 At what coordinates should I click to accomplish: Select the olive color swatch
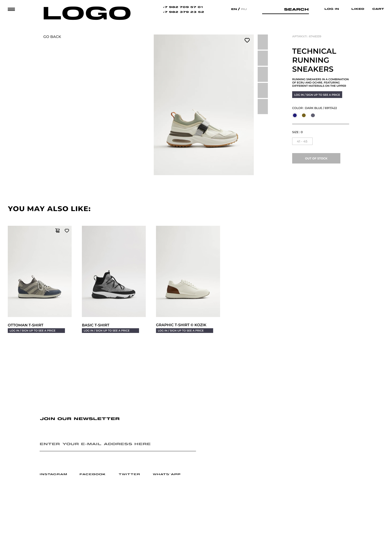click(304, 115)
